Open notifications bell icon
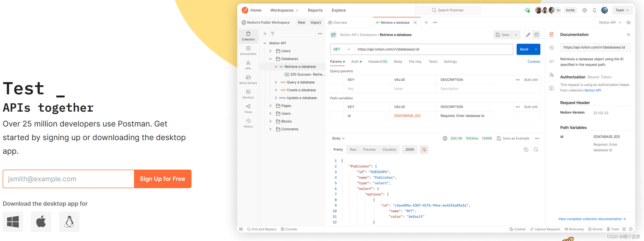The image size is (644, 241). [x=594, y=10]
